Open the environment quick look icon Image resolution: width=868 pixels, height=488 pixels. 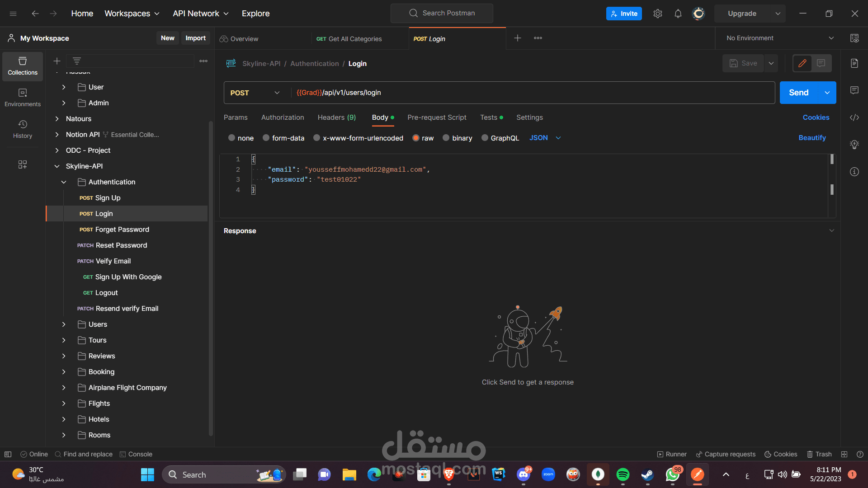point(854,38)
